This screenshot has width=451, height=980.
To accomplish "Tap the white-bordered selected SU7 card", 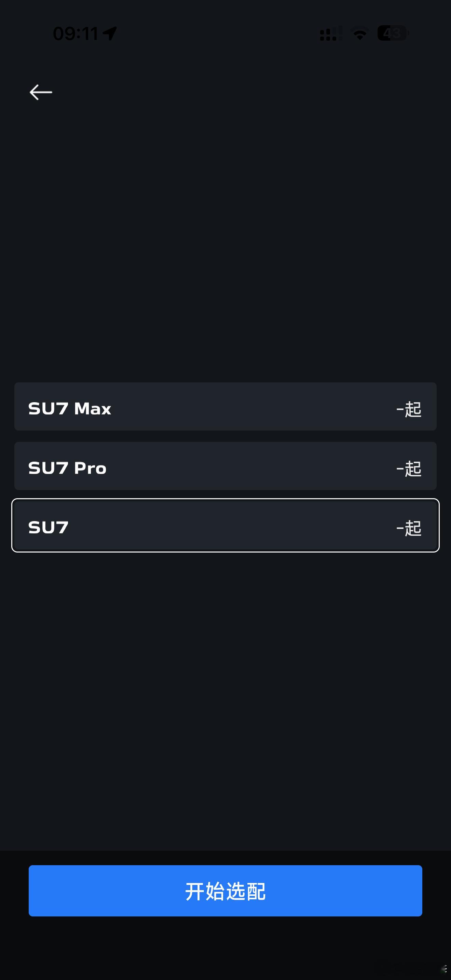I will coord(225,527).
